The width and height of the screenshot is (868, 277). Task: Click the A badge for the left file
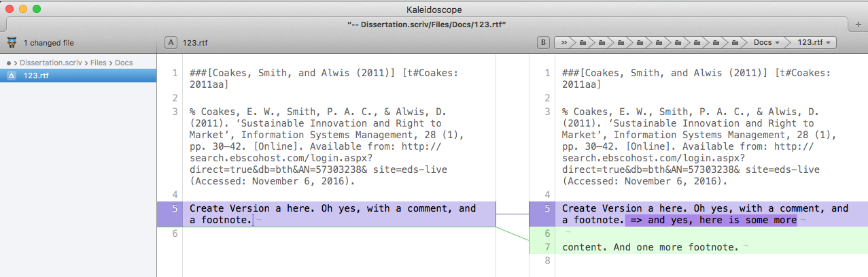(171, 42)
